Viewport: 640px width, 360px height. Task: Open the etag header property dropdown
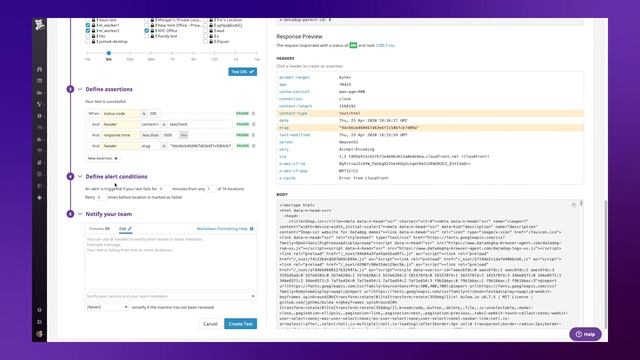point(150,146)
